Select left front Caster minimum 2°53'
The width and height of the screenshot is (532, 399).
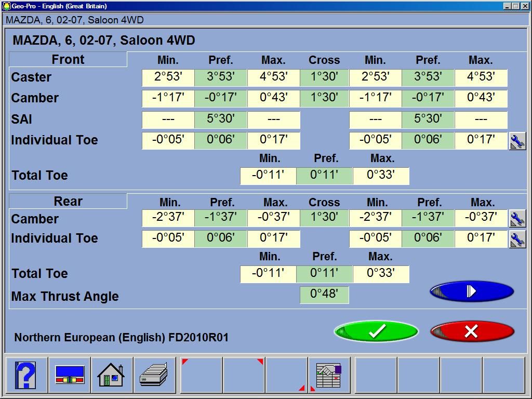(168, 77)
